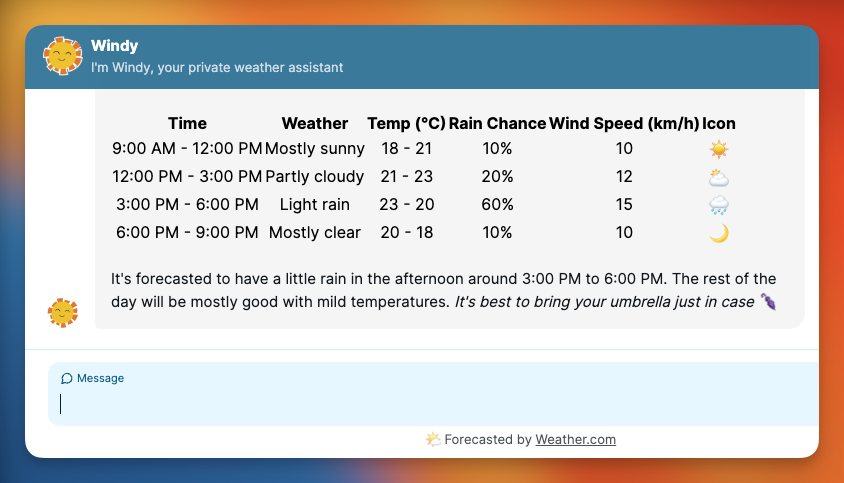
Task: Click the umbrella emoji after the forecast text
Action: (x=768, y=301)
